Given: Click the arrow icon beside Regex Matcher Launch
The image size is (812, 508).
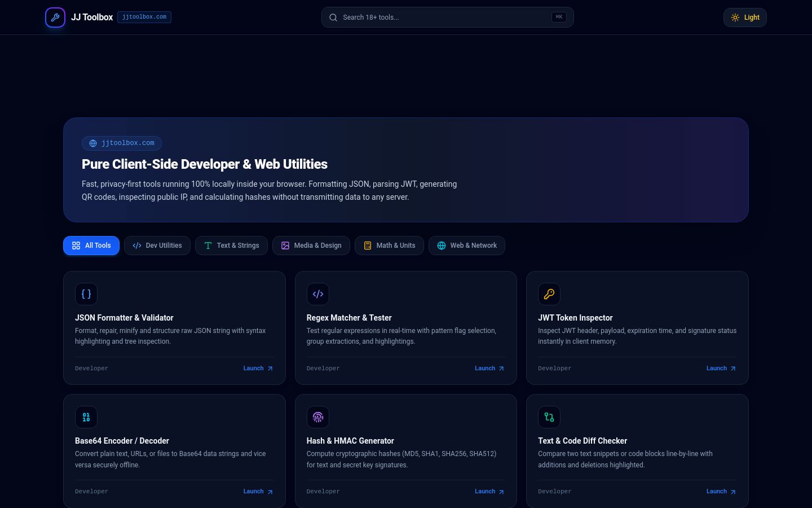Looking at the screenshot, I should click(501, 369).
